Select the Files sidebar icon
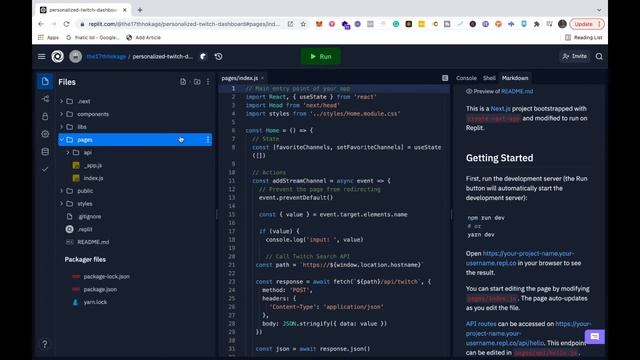The height and width of the screenshot is (360, 640). 45,81
